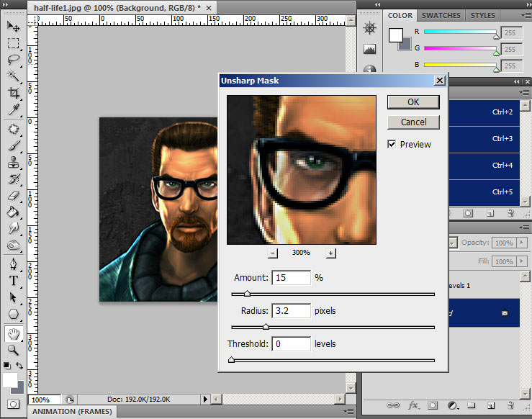Save selection as channel icon
The width and height of the screenshot is (532, 419).
click(x=468, y=213)
